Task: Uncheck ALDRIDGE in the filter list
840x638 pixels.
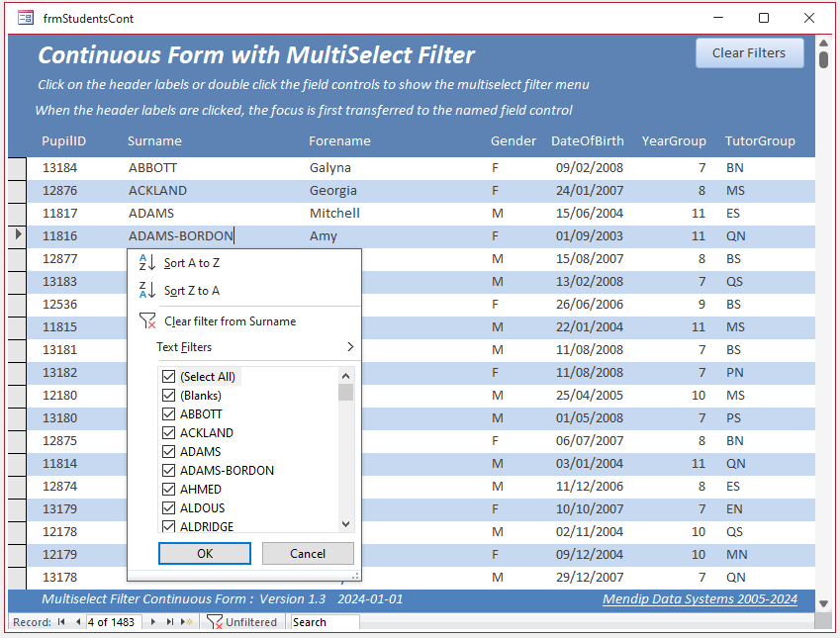Action: point(169,526)
